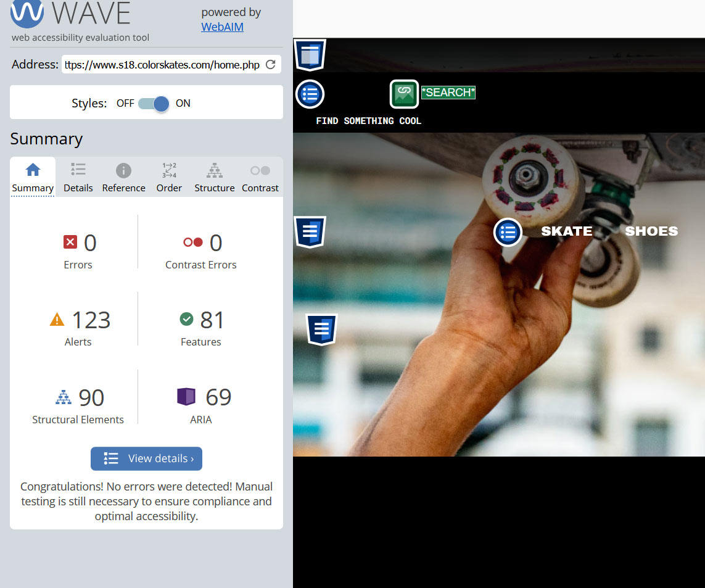Open the Reference tab
Viewport: 705px width, 588px height.
click(123, 177)
